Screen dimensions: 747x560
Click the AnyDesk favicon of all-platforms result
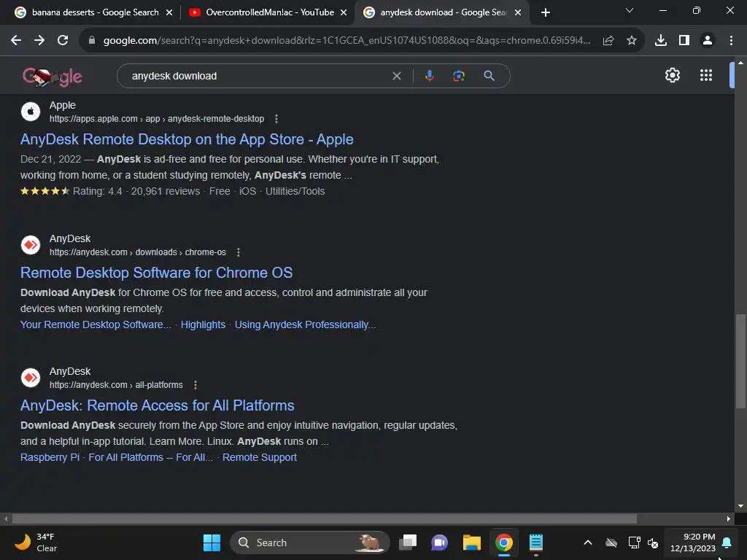point(31,378)
